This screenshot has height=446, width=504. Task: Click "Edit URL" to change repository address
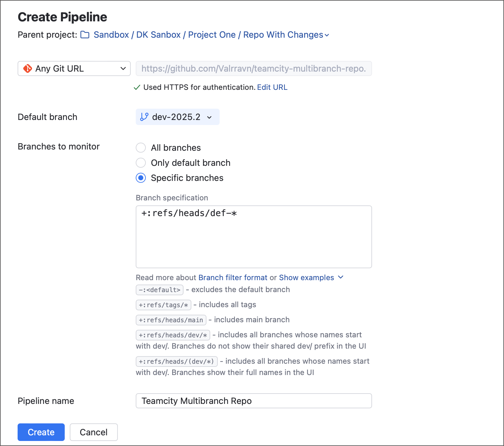point(272,87)
